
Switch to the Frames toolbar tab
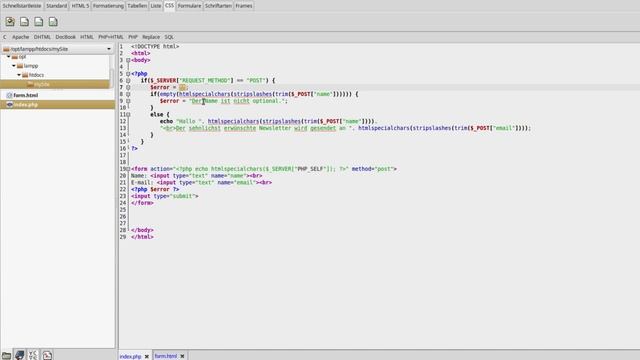[244, 6]
